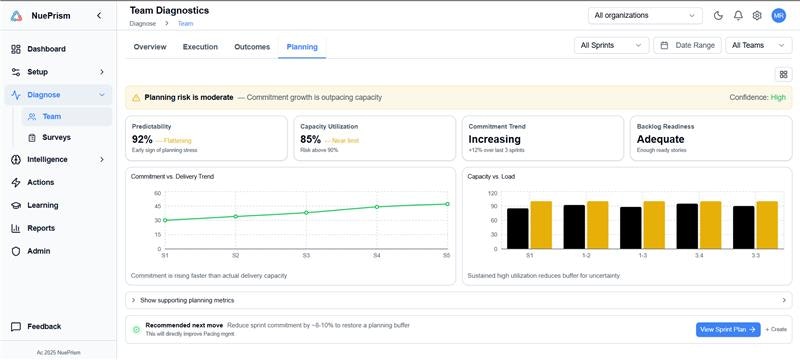This screenshot has width=800, height=360.
Task: Collapse the sidebar with the chevron
Action: (x=99, y=16)
